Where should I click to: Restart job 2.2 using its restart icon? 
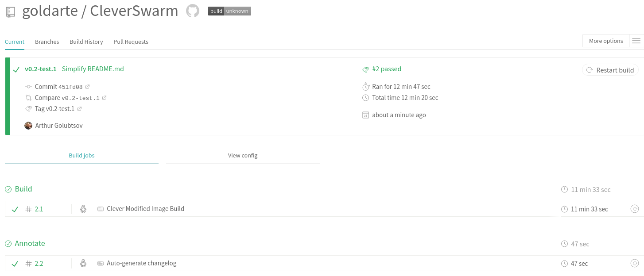pos(634,264)
